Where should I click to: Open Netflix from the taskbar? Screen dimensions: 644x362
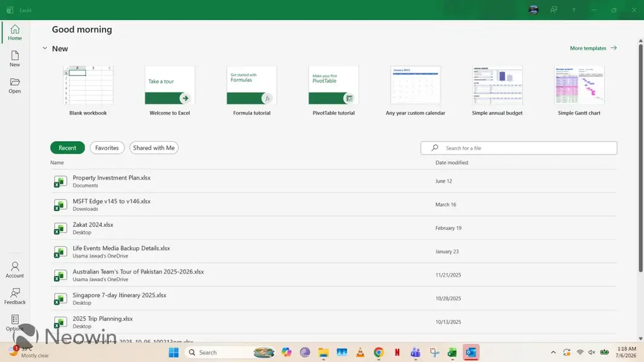tap(397, 352)
